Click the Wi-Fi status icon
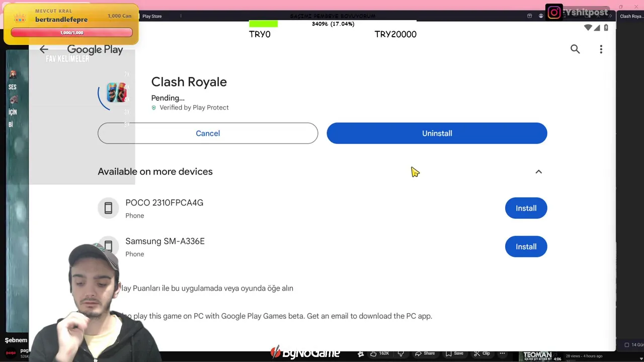 tap(588, 27)
